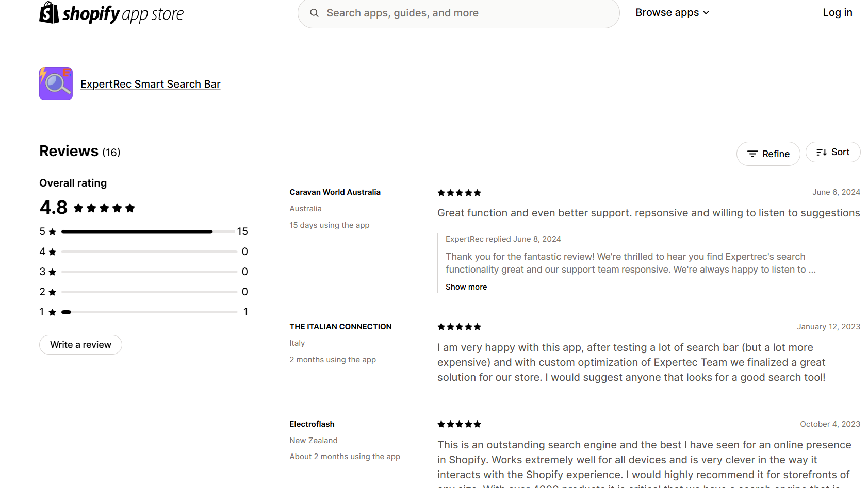Open the Refine reviews options
868x488 pixels.
tap(768, 154)
